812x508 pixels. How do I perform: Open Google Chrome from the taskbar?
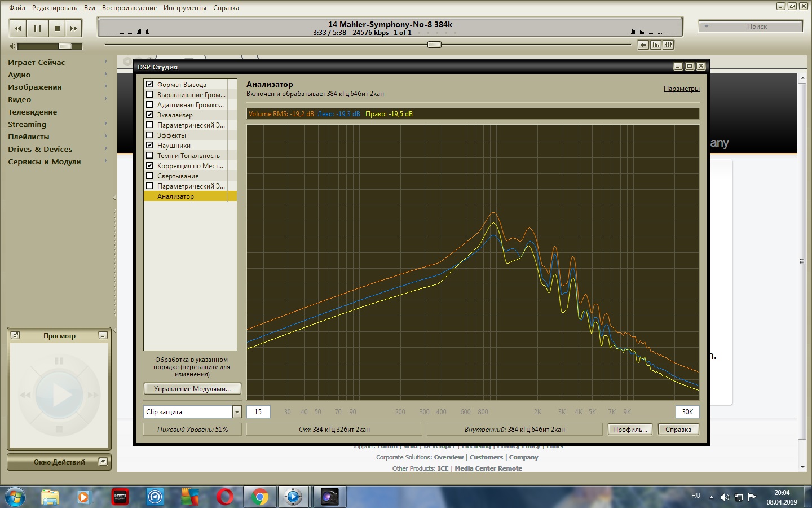[260, 497]
